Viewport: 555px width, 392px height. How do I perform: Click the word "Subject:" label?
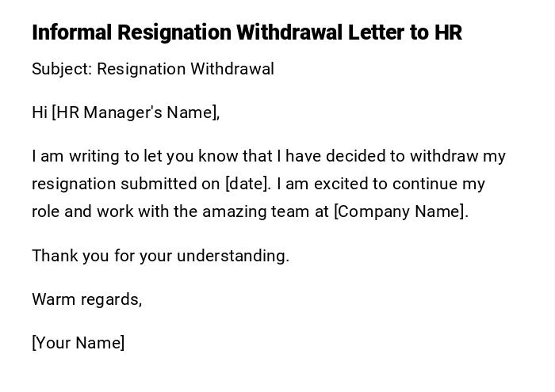(62, 69)
